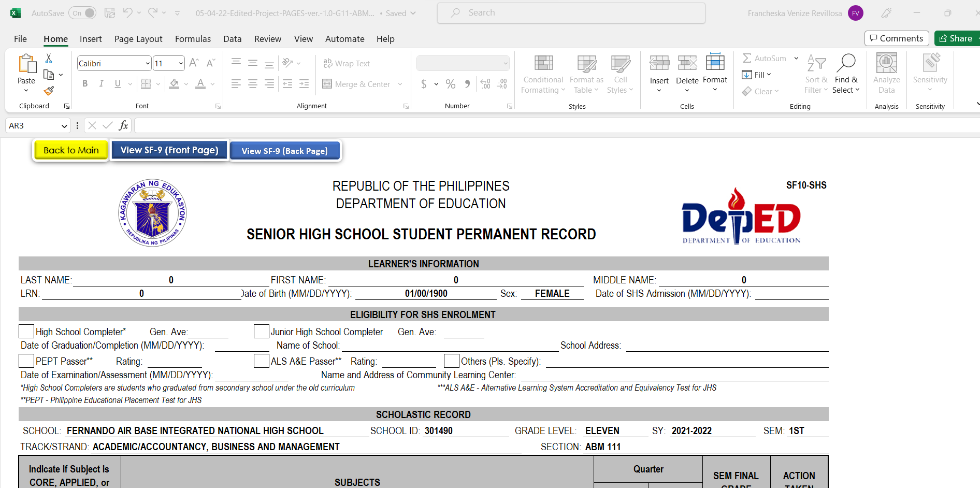The image size is (980, 488).
Task: Click the Orientation text angle icon
Action: (x=288, y=63)
